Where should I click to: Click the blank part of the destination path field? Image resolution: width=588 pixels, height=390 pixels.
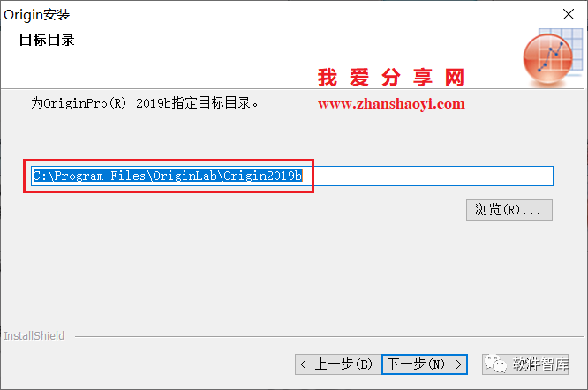pos(427,176)
